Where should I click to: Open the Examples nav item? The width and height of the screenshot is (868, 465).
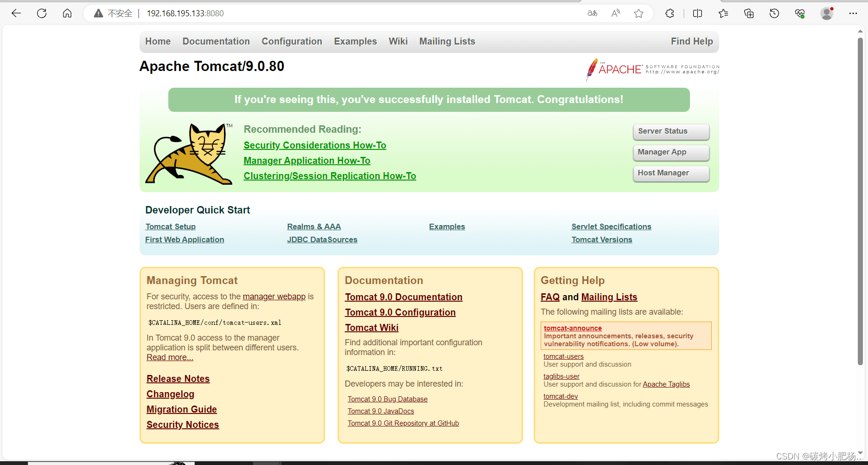[x=356, y=41]
